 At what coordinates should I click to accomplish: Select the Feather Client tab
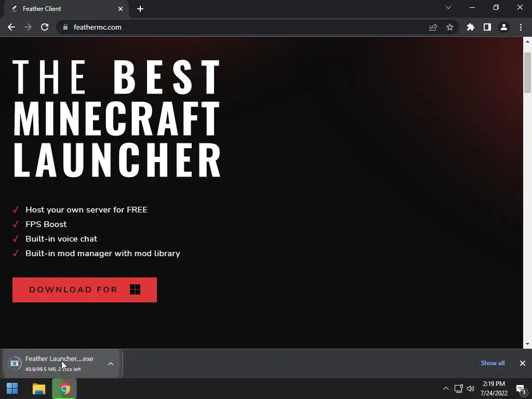(x=66, y=9)
